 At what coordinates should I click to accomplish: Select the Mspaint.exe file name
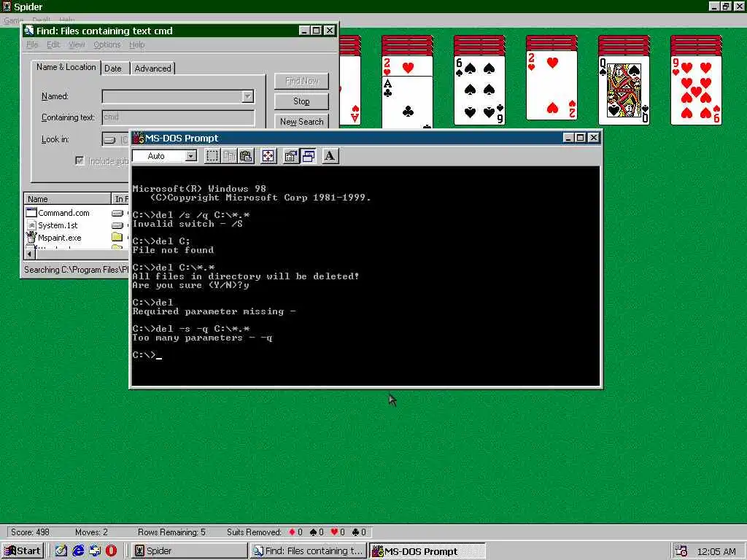60,237
